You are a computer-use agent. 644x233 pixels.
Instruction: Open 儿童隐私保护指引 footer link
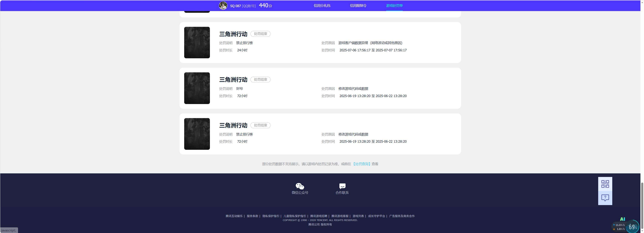295,216
